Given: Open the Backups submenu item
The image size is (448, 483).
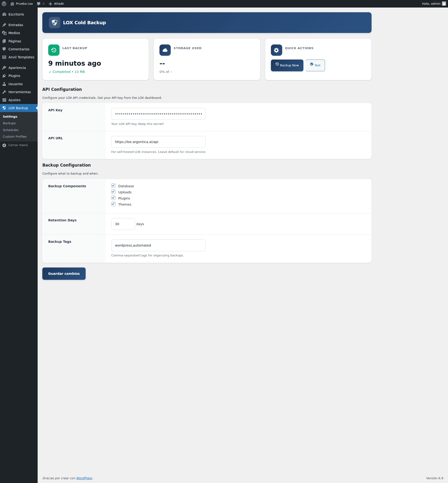Looking at the screenshot, I should coord(9,123).
